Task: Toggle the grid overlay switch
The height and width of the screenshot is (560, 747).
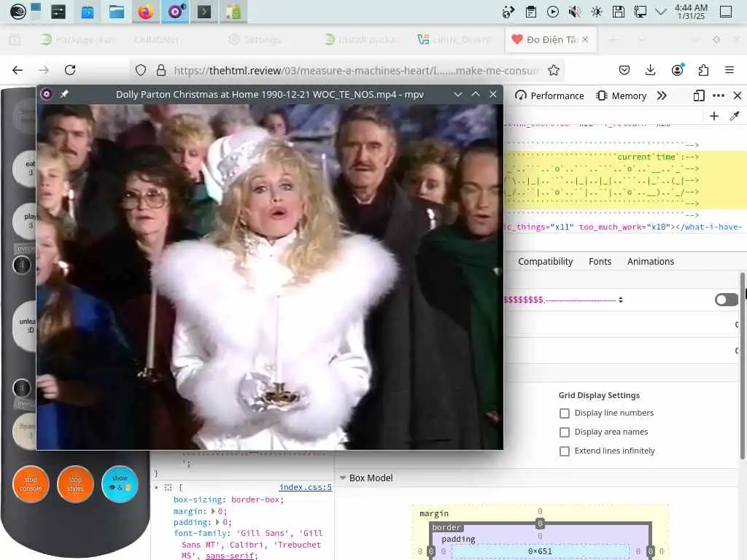Action: click(726, 300)
